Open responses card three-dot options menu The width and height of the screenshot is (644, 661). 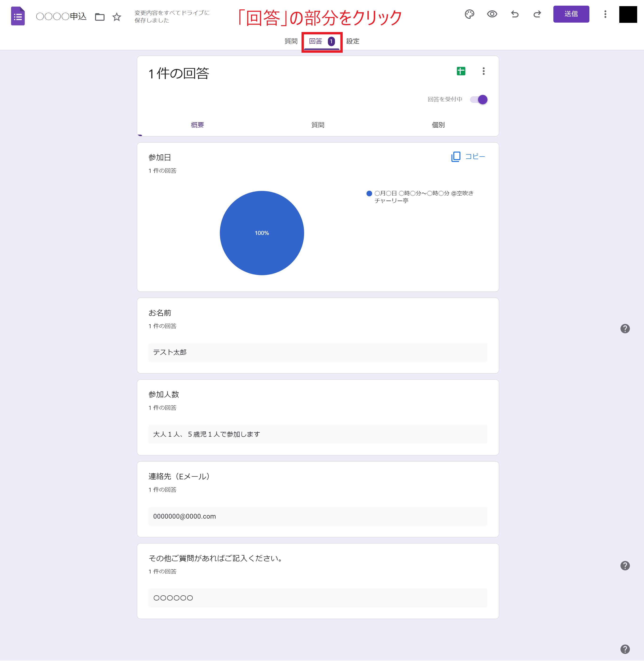[483, 71]
